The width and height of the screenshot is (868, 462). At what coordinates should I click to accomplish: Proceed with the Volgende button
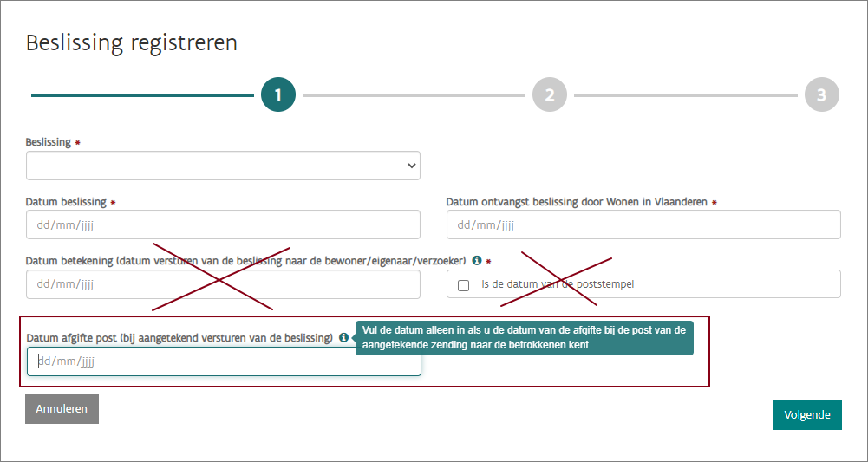[x=807, y=415]
